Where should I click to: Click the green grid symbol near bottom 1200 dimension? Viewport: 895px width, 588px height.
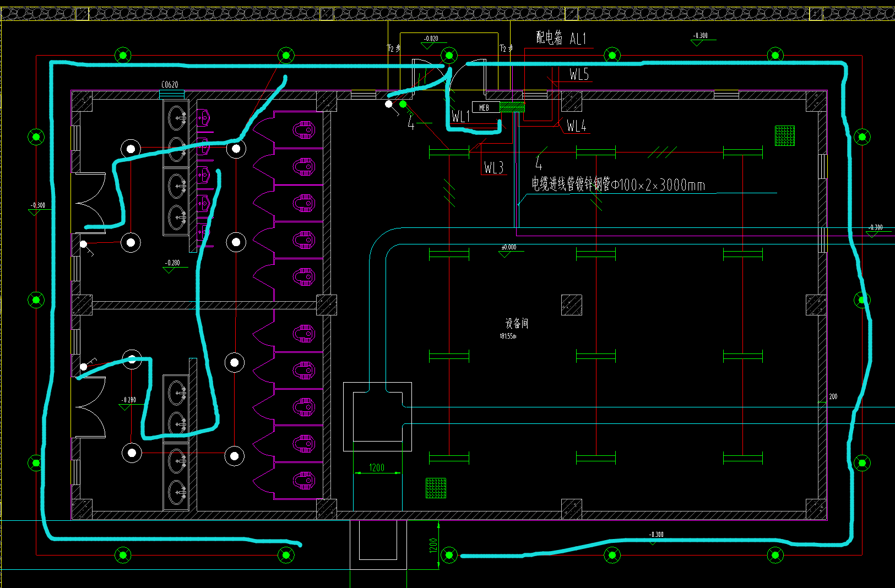pos(436,488)
